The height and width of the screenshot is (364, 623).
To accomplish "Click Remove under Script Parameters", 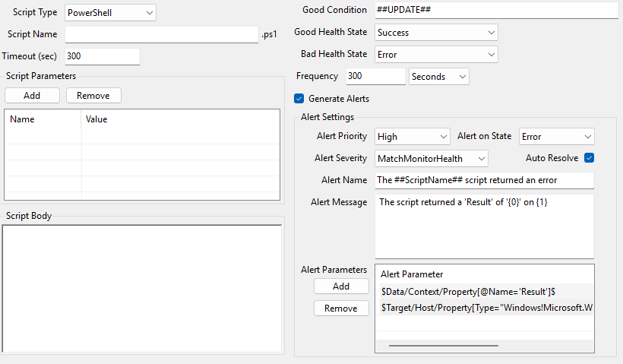I will [93, 96].
